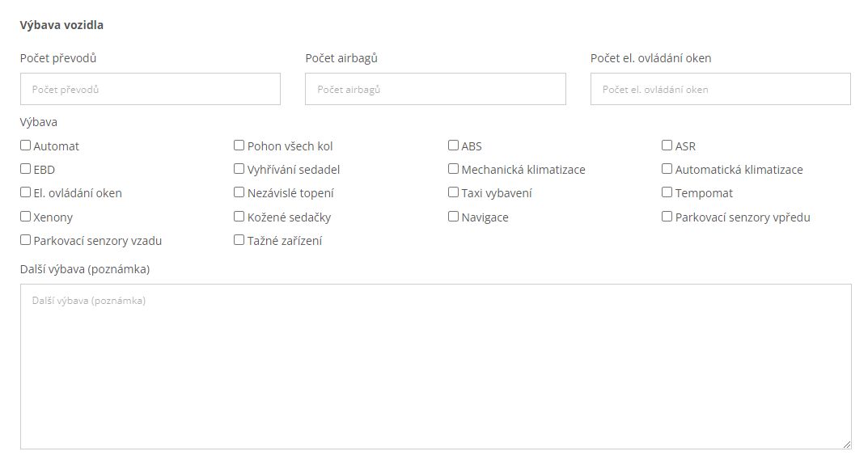Select the ASR checkbox
Viewport: 868px width, 464px height.
(667, 146)
